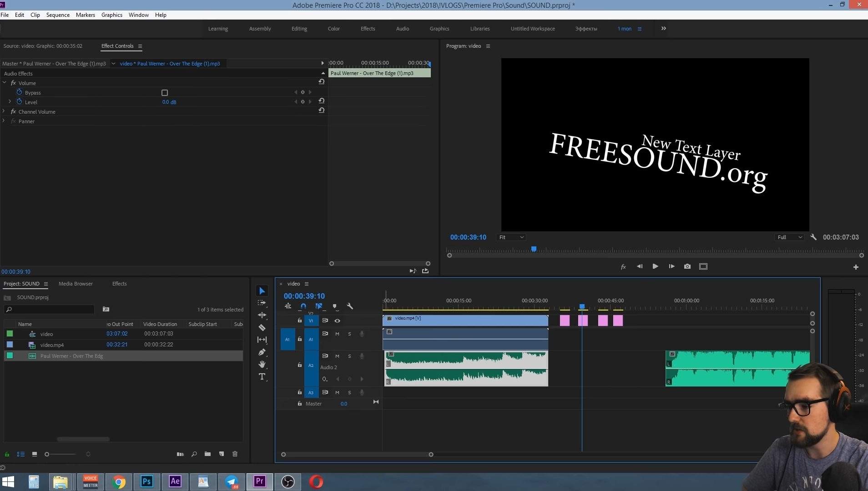Solo audio track A2
The width and height of the screenshot is (868, 491).
349,356
